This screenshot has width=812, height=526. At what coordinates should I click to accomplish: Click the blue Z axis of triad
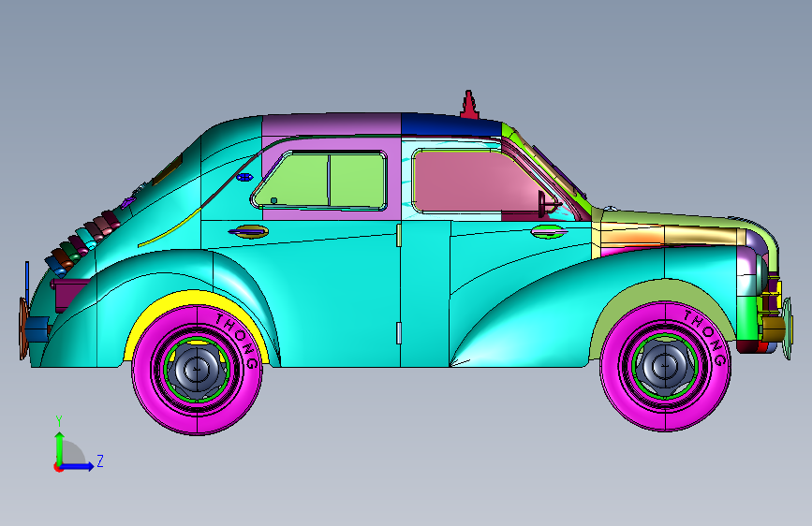(78, 466)
